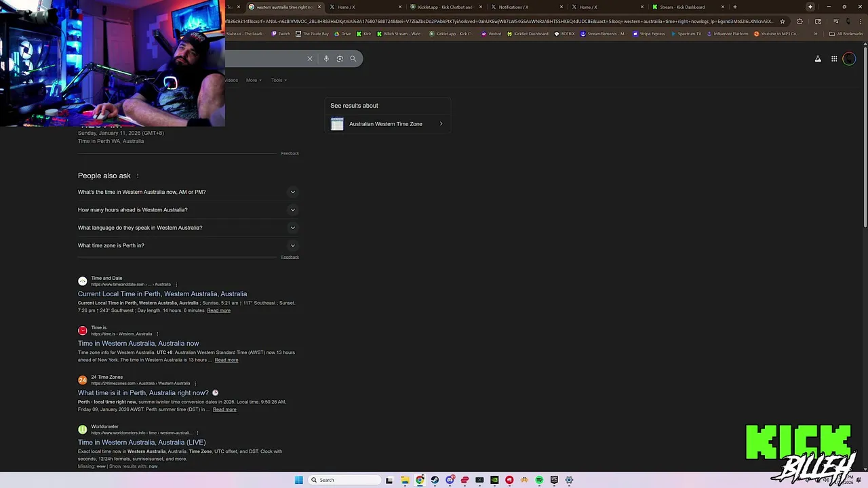Open a new browser tab

[735, 7]
